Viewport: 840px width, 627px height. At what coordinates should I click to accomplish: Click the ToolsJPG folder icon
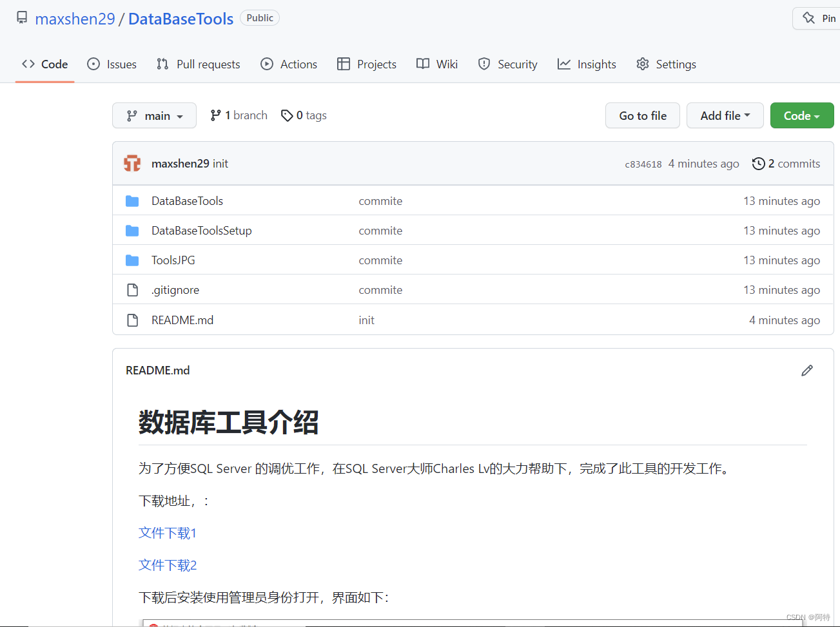(x=132, y=260)
